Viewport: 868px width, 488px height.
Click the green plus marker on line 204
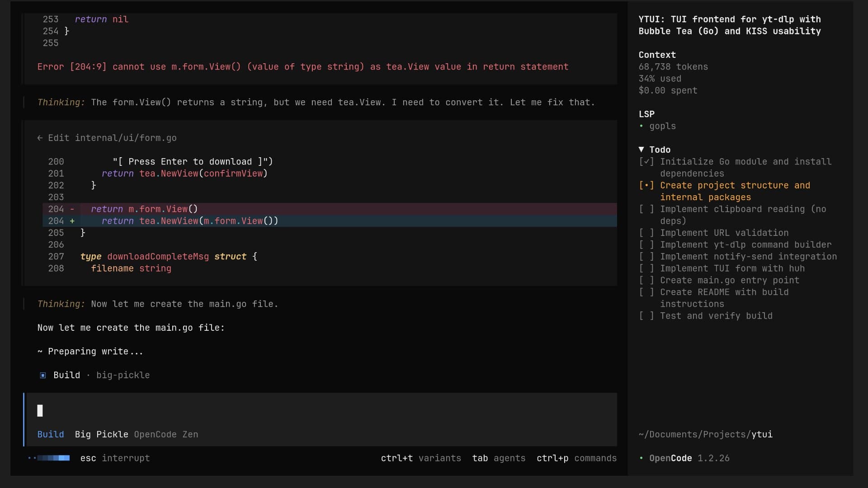(x=72, y=221)
